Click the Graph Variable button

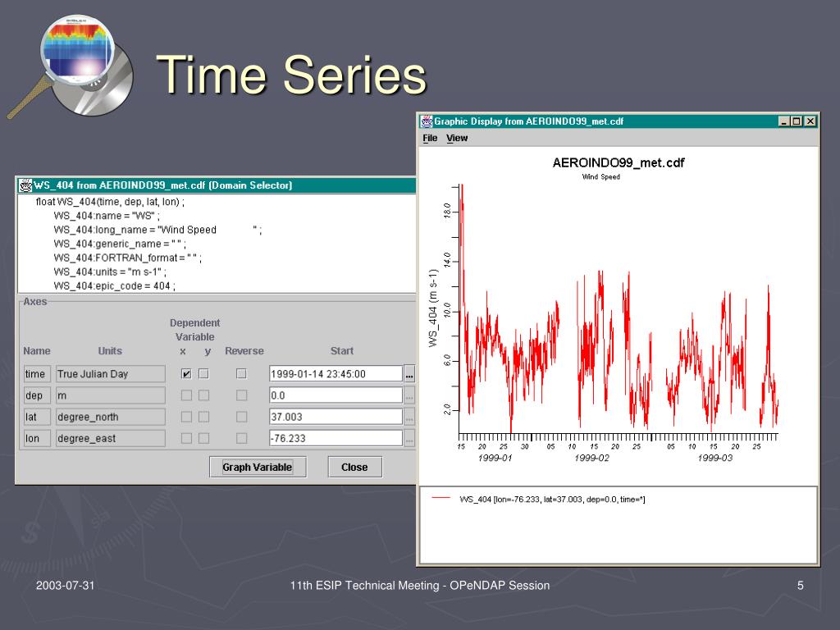click(258, 467)
